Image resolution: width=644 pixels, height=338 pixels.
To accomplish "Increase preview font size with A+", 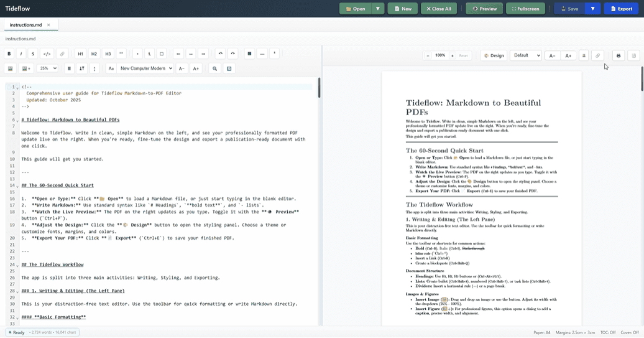I will (568, 55).
